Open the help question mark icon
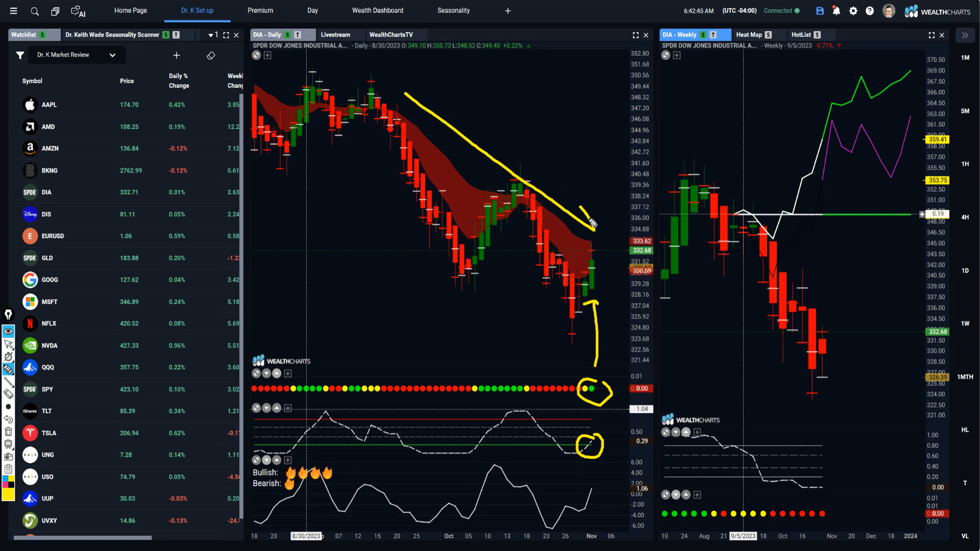This screenshot has height=551, width=980. pos(870,11)
